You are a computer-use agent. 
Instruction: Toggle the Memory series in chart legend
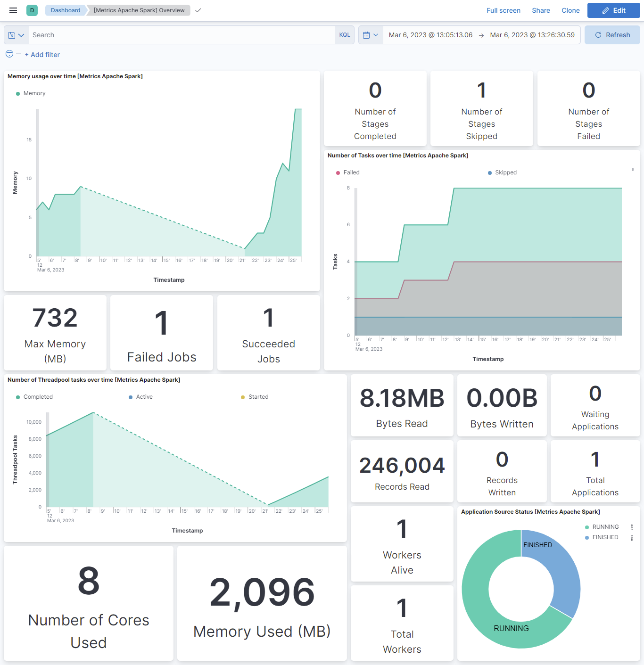coord(34,93)
